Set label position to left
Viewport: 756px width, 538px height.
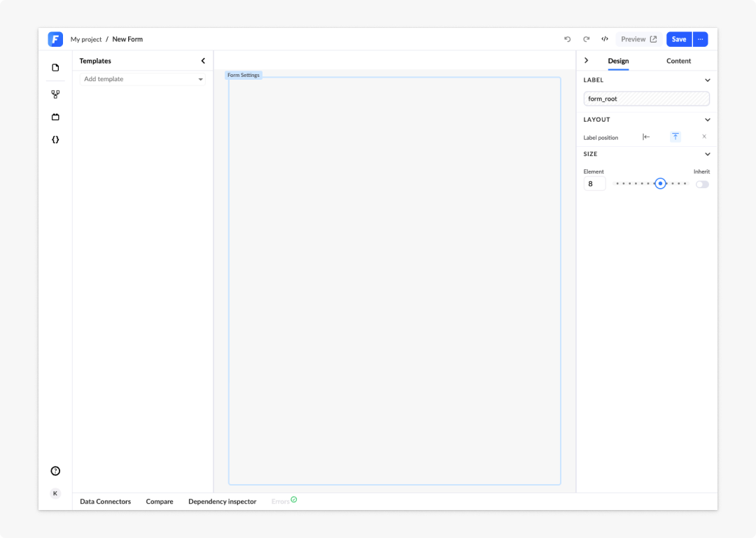[x=646, y=137]
